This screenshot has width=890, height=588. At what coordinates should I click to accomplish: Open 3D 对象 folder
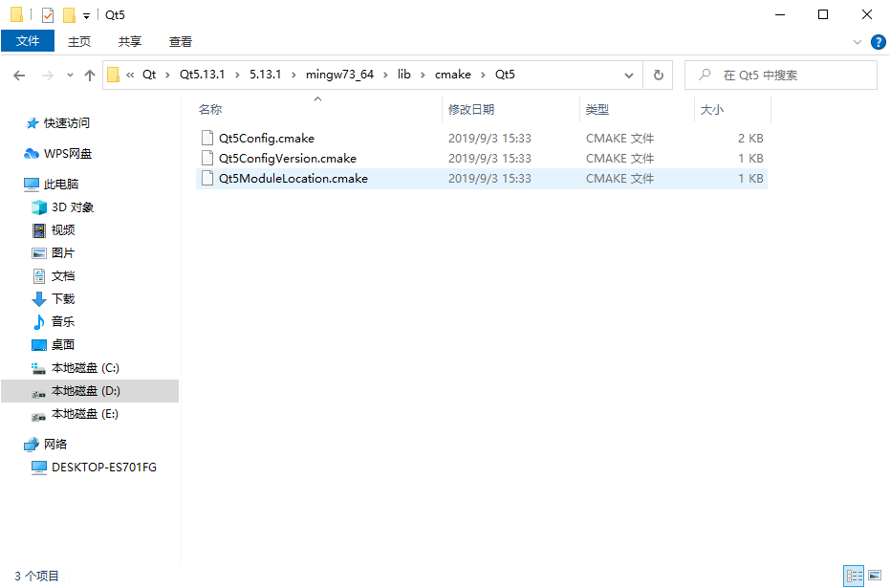pos(62,207)
